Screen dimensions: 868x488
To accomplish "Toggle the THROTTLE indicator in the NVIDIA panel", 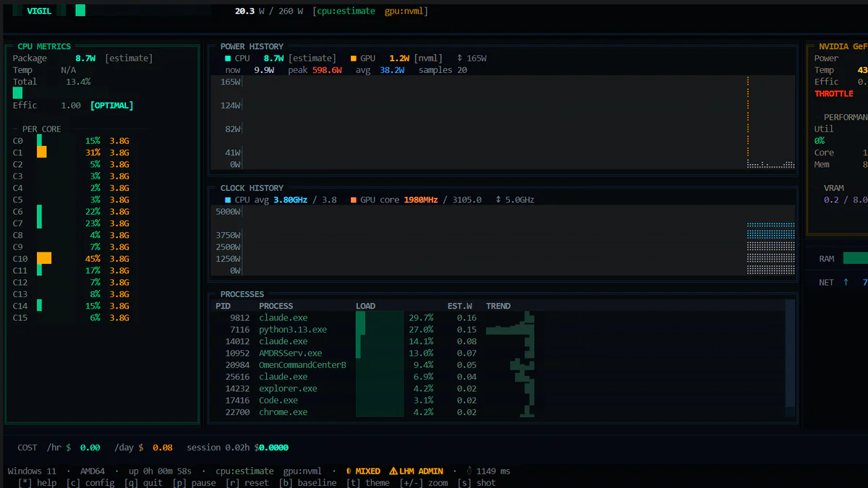I will tap(834, 93).
